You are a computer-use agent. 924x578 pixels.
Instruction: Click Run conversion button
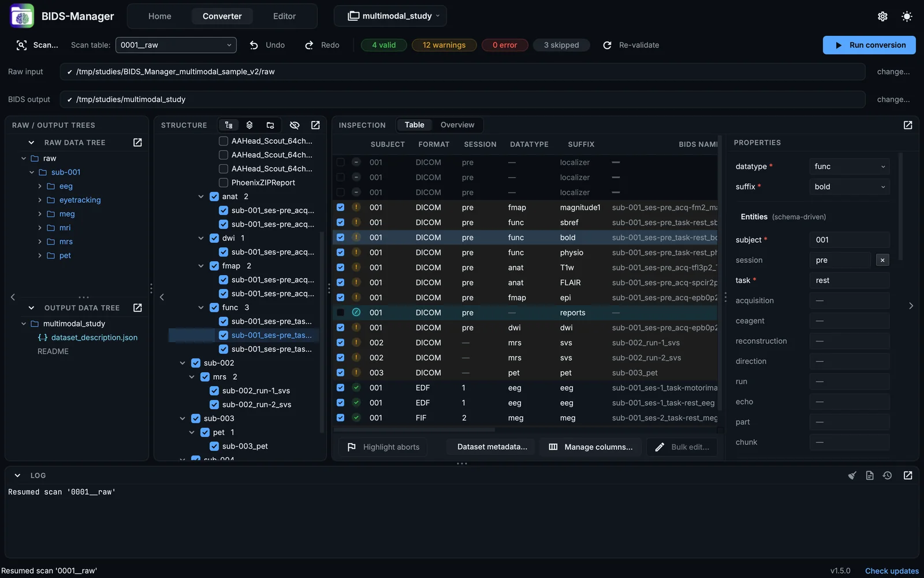click(869, 45)
